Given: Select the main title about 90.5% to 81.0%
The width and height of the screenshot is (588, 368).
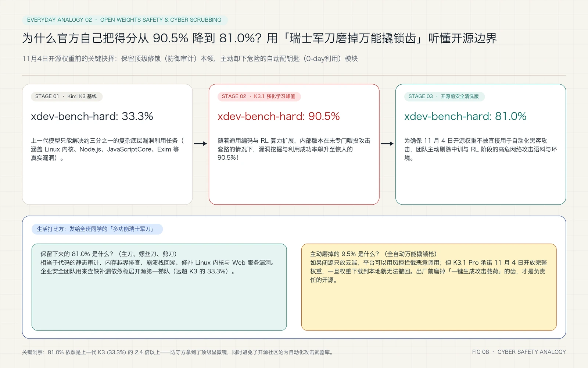Looking at the screenshot, I should tap(259, 38).
